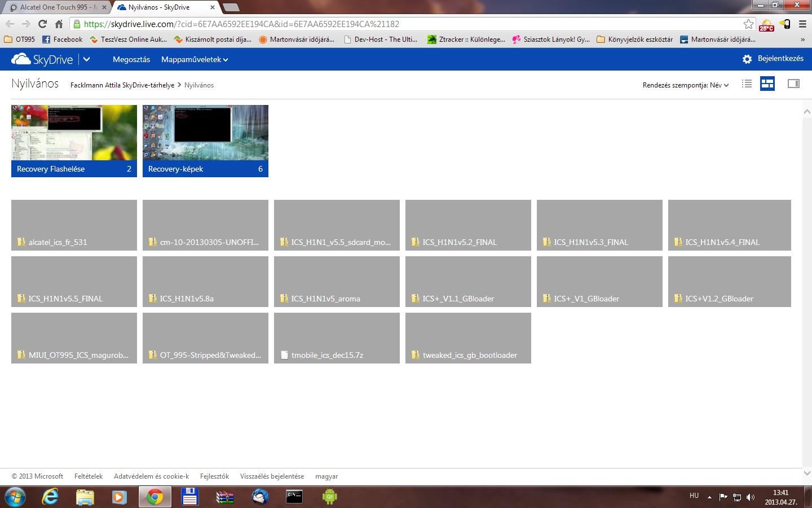This screenshot has height=508, width=812.
Task: Bookmark this page with the star icon
Action: (748, 24)
